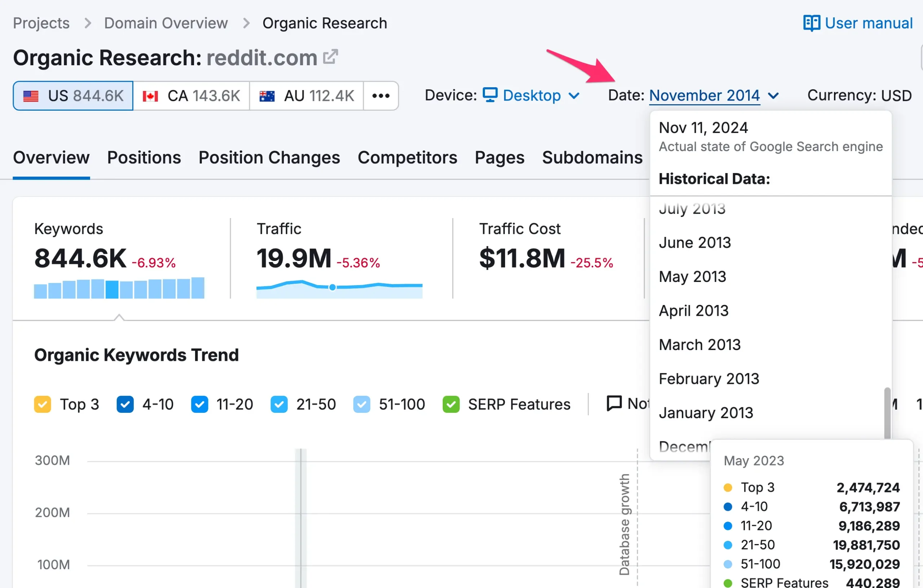This screenshot has height=588, width=923.
Task: Switch to the Position Changes tab
Action: pyautogui.click(x=269, y=158)
